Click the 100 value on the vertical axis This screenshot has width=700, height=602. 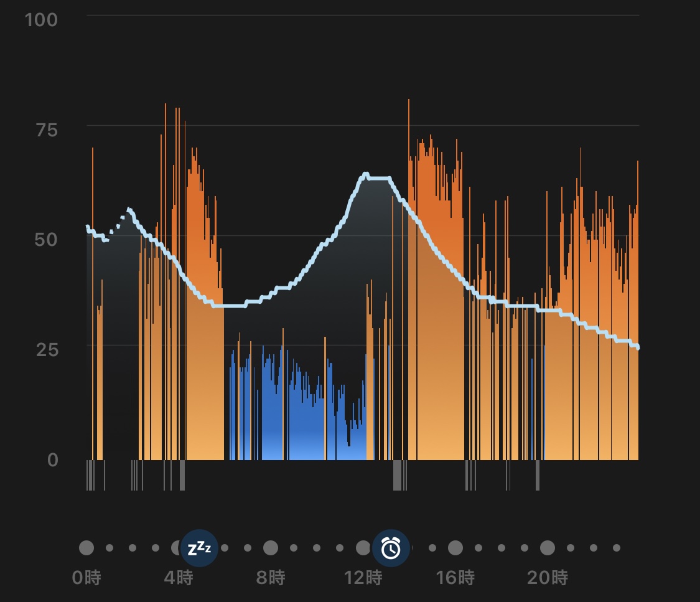(x=41, y=20)
